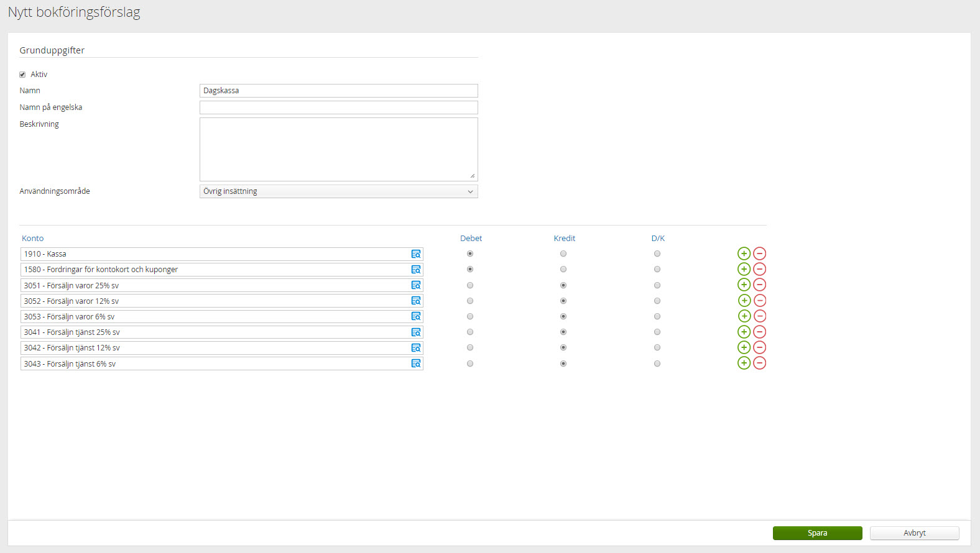Add a row after 1910 - Kassa
Image resolution: width=980 pixels, height=553 pixels.
click(744, 254)
